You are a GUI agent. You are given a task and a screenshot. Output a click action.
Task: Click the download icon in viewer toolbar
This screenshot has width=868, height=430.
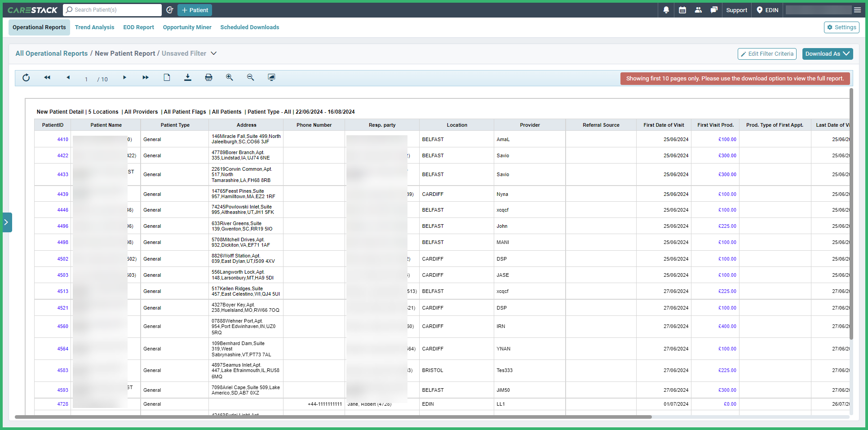(188, 77)
